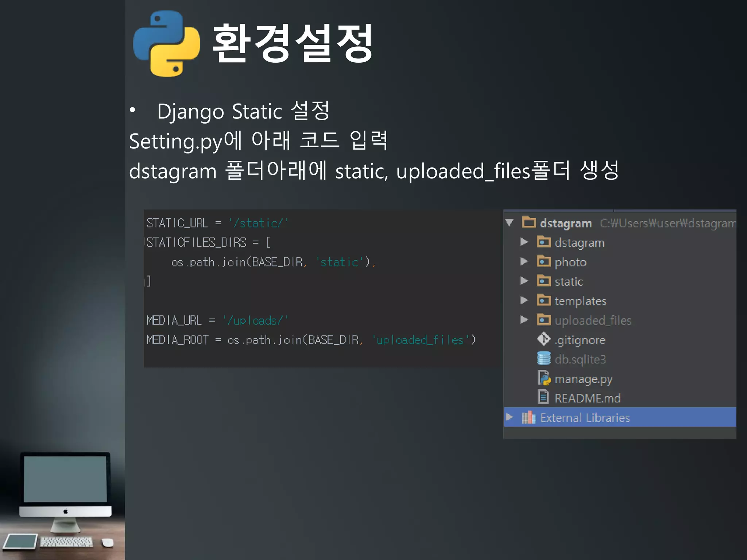Screen dimensions: 747x560
Task: Click the STATICFILES_DIRS code line
Action: [208, 242]
